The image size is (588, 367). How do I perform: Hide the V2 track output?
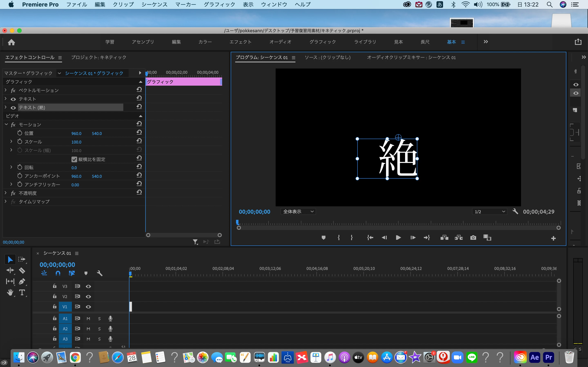point(88,297)
